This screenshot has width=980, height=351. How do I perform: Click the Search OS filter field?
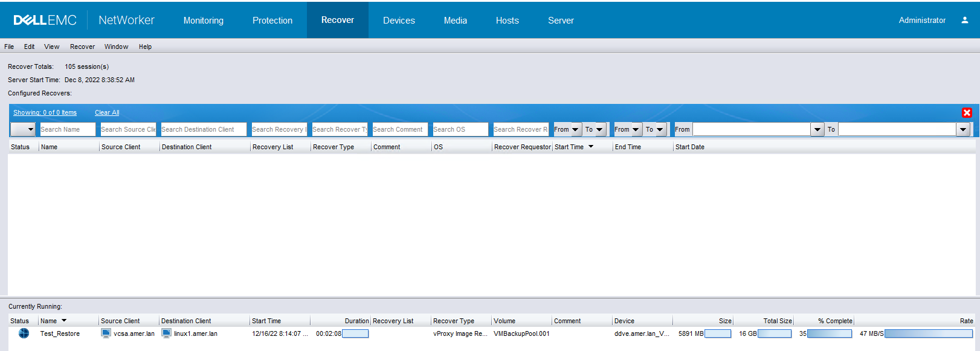tap(460, 129)
